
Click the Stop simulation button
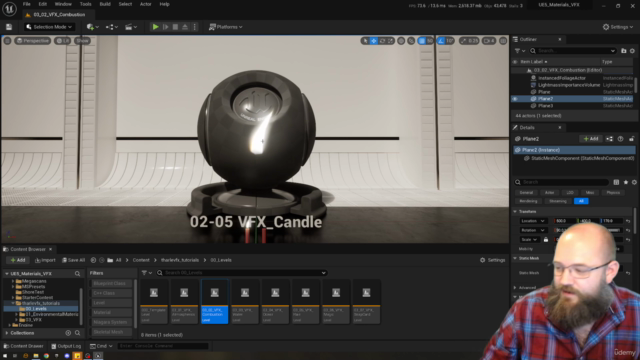(x=175, y=27)
